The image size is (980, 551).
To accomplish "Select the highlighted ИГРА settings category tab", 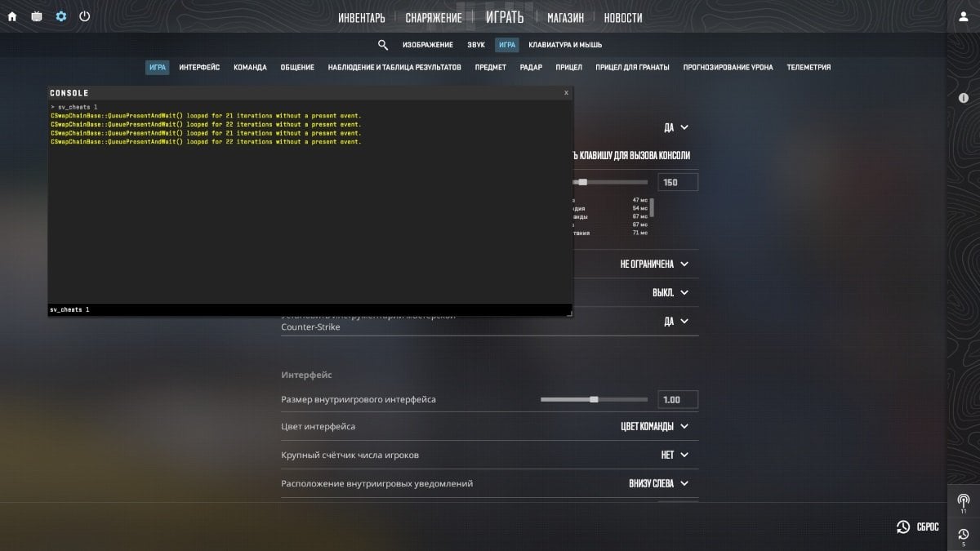I will click(507, 45).
